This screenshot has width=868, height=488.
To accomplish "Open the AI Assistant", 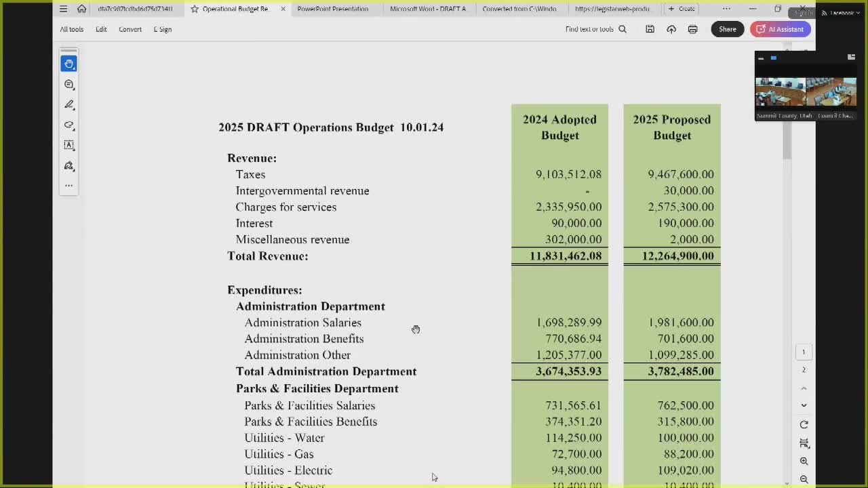I will pyautogui.click(x=780, y=29).
